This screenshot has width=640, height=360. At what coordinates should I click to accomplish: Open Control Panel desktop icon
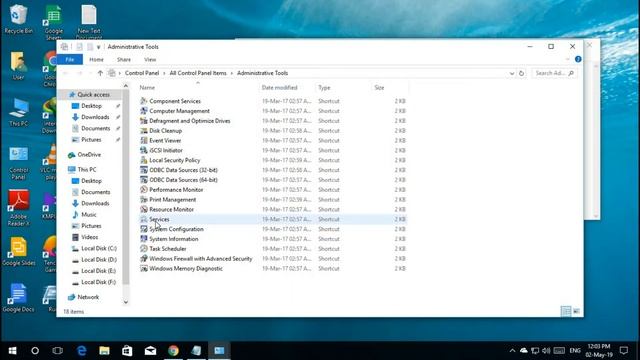click(18, 163)
